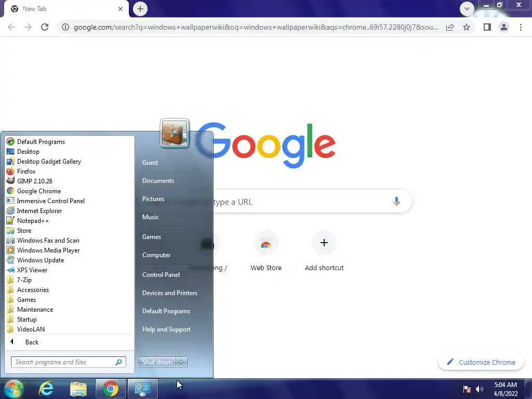Open the Shut down options arrow
Image resolution: width=532 pixels, height=399 pixels.
[x=181, y=362]
